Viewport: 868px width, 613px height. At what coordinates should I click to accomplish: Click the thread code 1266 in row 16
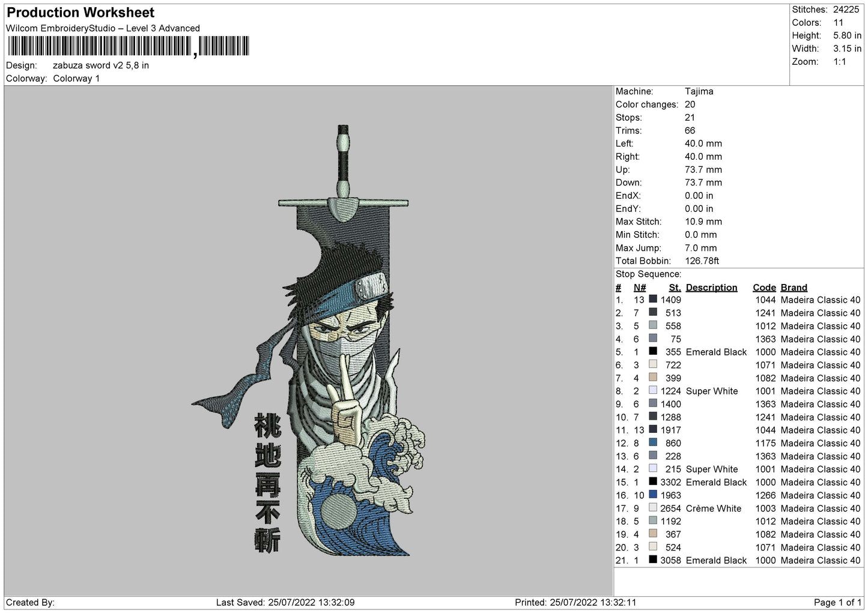pos(766,495)
